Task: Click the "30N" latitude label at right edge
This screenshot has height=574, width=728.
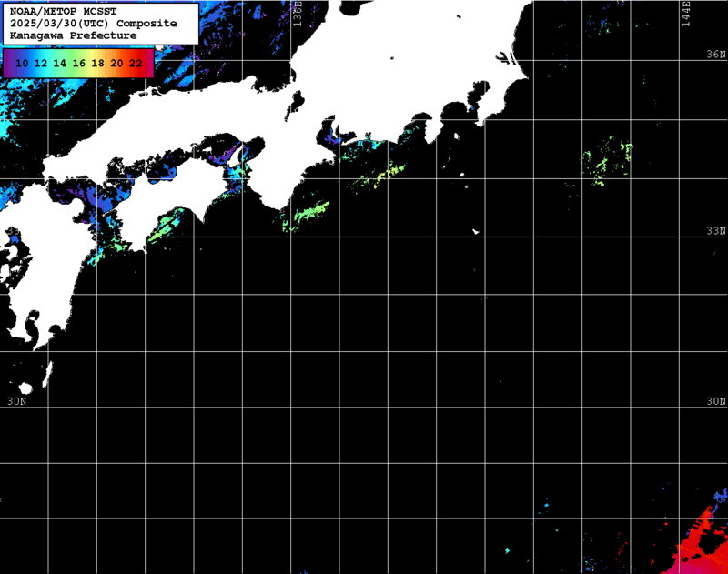Action: [716, 401]
